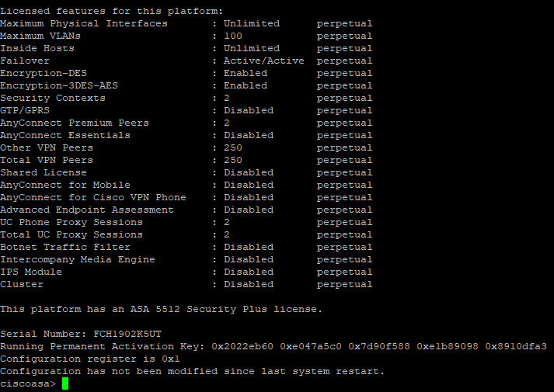The image size is (554, 392).
Task: Click the 'Configuration register is 0x1' line
Action: pyautogui.click(x=90, y=359)
